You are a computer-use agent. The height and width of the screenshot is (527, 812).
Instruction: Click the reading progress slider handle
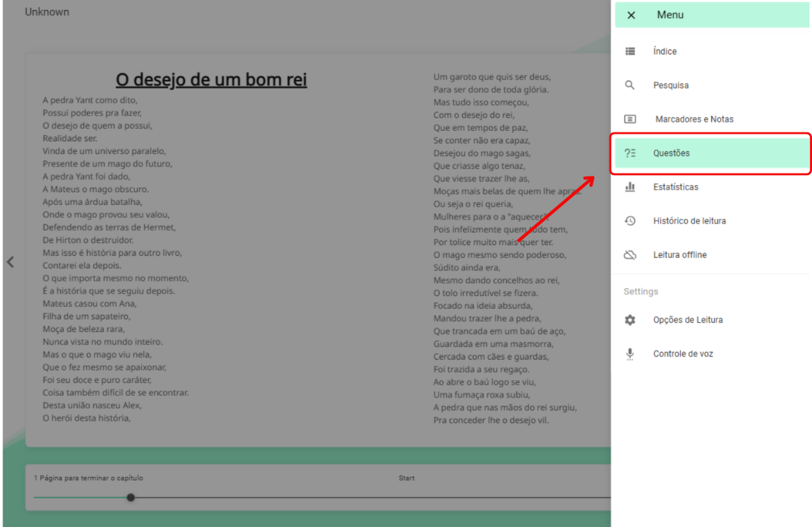pyautogui.click(x=131, y=498)
